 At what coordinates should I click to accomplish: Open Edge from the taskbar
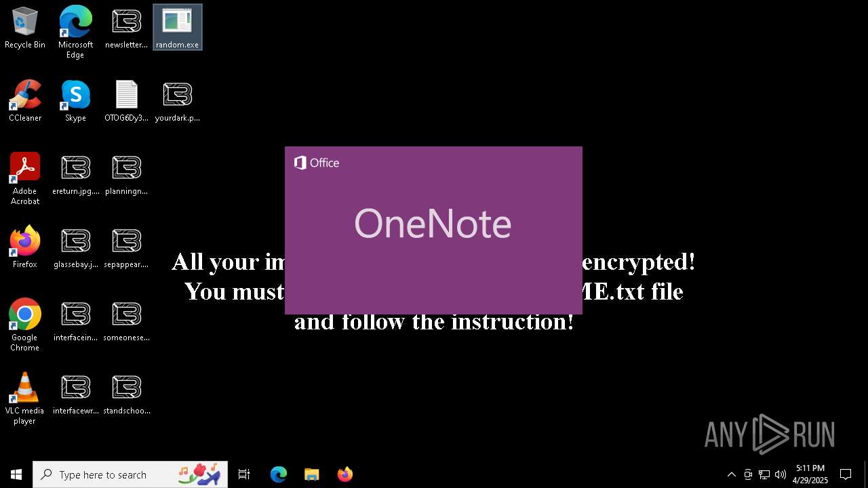point(279,474)
